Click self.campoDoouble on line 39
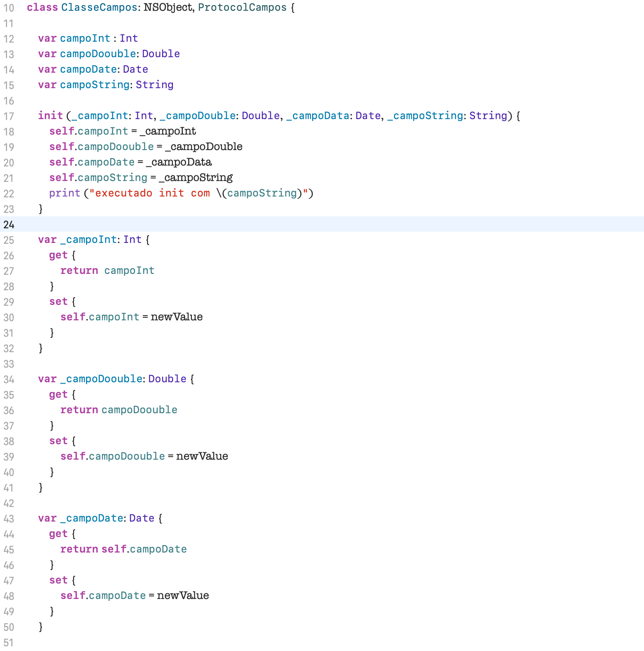 pyautogui.click(x=113, y=457)
